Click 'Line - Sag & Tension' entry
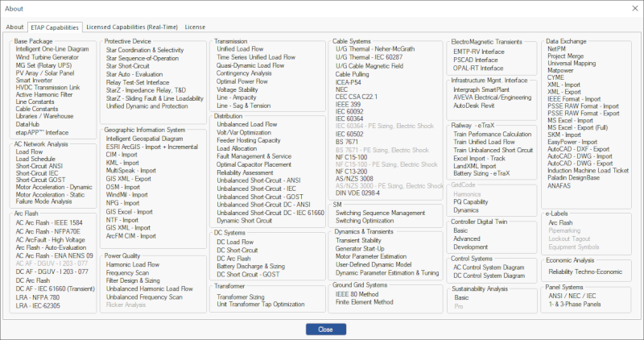 (244, 106)
